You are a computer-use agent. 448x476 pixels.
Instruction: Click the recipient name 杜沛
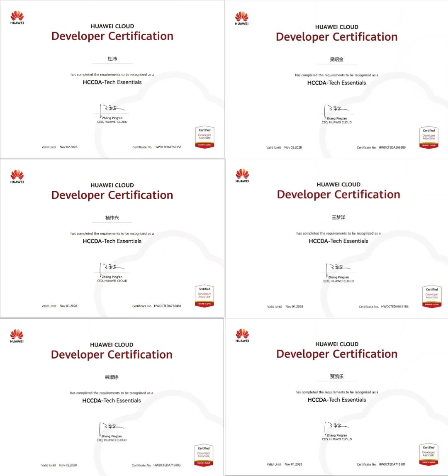point(112,59)
